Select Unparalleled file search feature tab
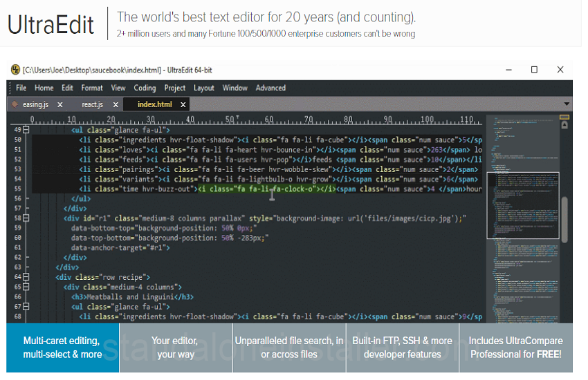588x380 pixels. coord(289,348)
